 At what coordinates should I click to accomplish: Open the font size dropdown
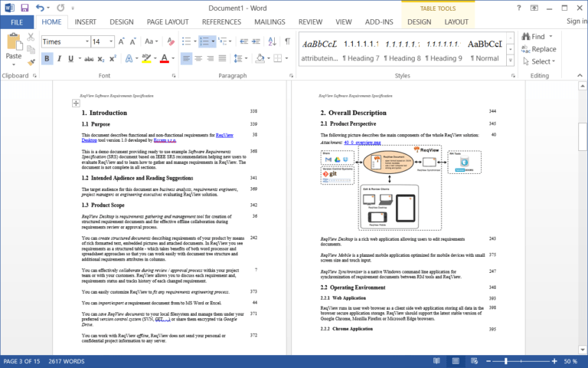111,41
